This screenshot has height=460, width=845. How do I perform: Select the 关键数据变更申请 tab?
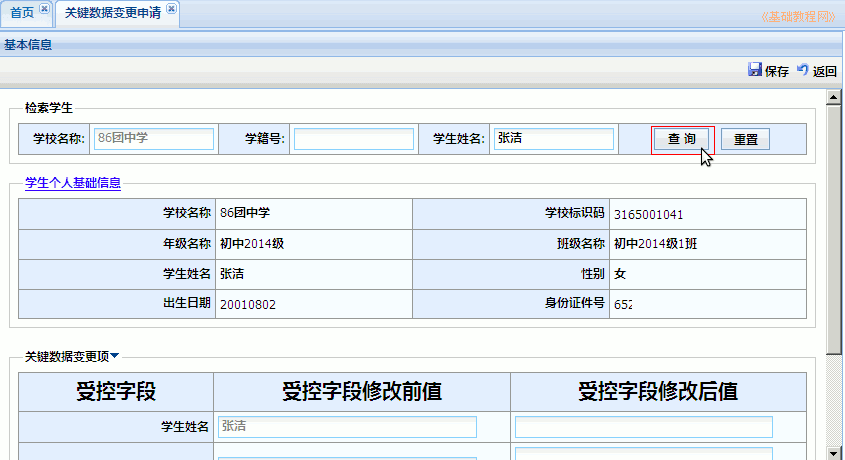click(113, 13)
